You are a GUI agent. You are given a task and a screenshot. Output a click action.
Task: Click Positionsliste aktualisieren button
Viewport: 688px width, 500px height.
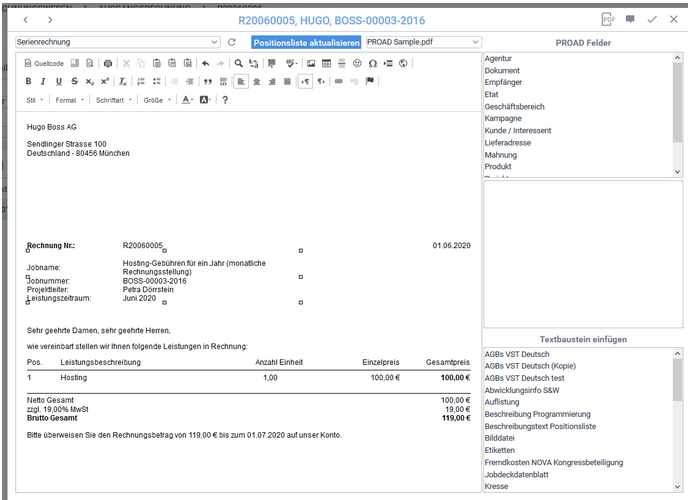(304, 43)
